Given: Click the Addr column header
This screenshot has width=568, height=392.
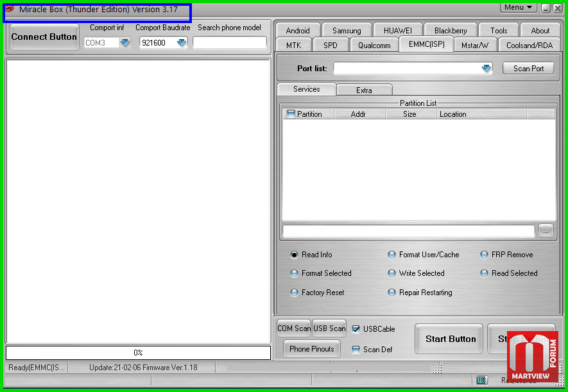Looking at the screenshot, I should pyautogui.click(x=358, y=114).
